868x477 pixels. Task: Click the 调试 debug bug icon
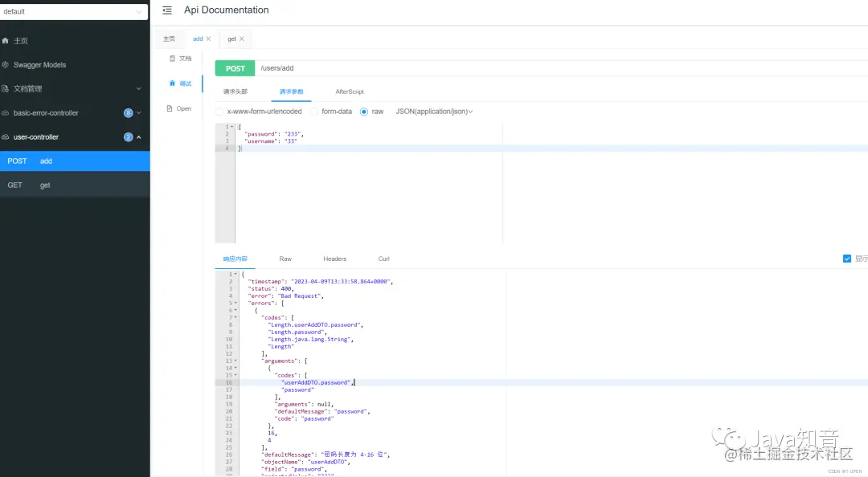[172, 84]
